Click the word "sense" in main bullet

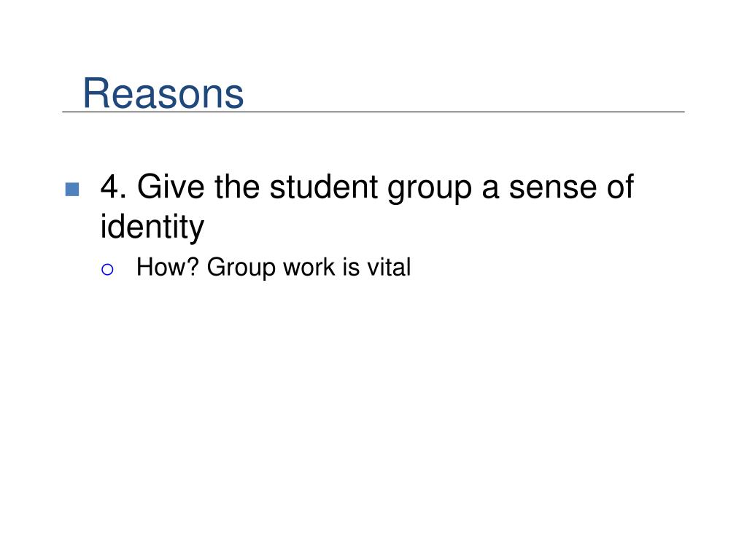[553, 187]
